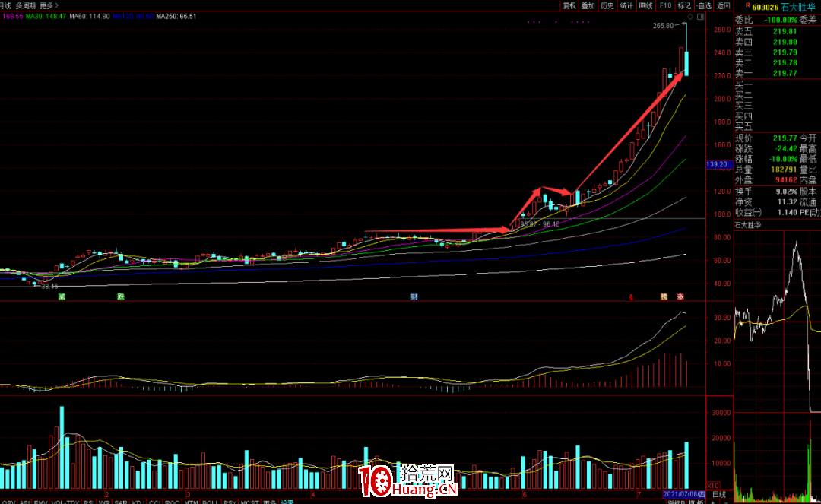Click the X10 volume scale label
The width and height of the screenshot is (821, 504).
pos(712,485)
